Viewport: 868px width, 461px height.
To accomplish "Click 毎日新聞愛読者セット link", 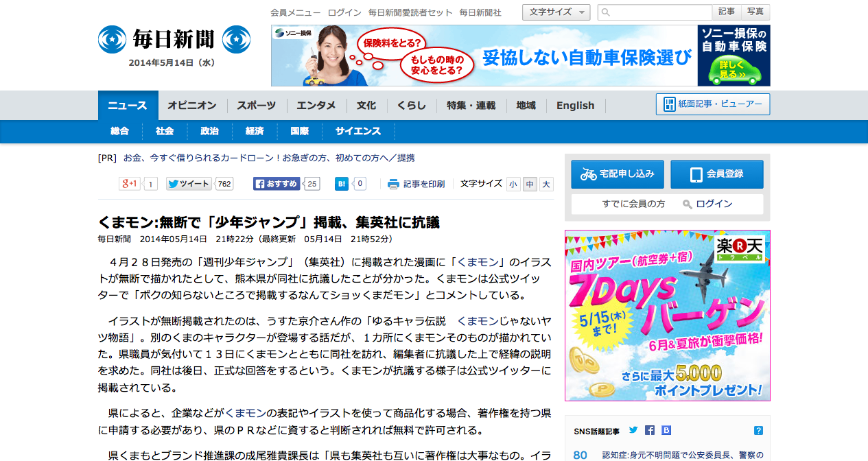I will point(410,12).
